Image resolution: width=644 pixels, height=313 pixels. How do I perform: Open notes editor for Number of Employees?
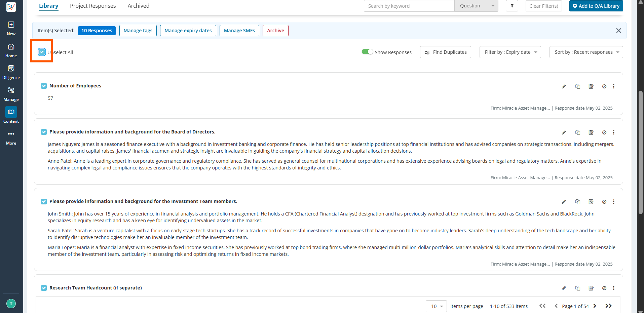click(591, 86)
